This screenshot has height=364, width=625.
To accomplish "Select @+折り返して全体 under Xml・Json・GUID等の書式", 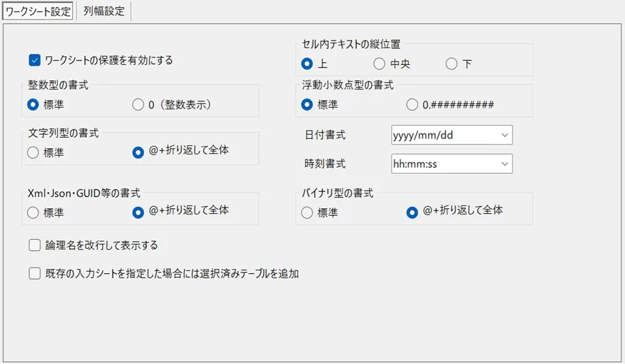I will [x=138, y=212].
